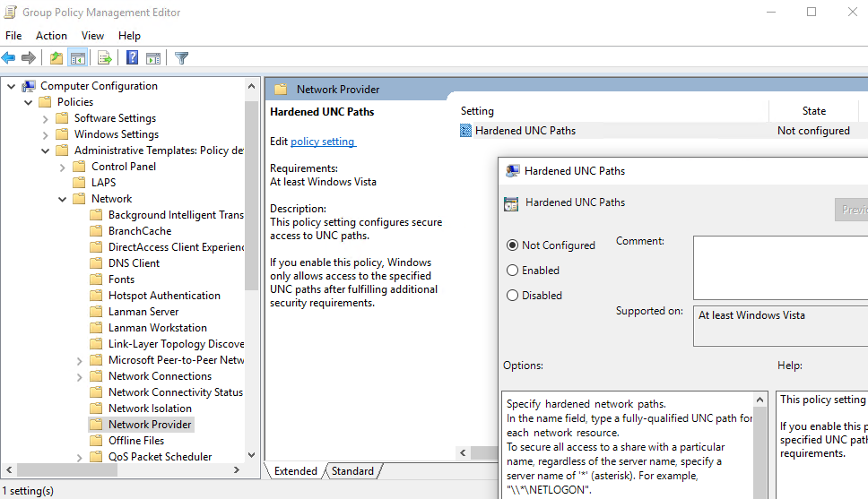This screenshot has width=868, height=499.
Task: Select the Not Configured radio button
Action: point(513,245)
